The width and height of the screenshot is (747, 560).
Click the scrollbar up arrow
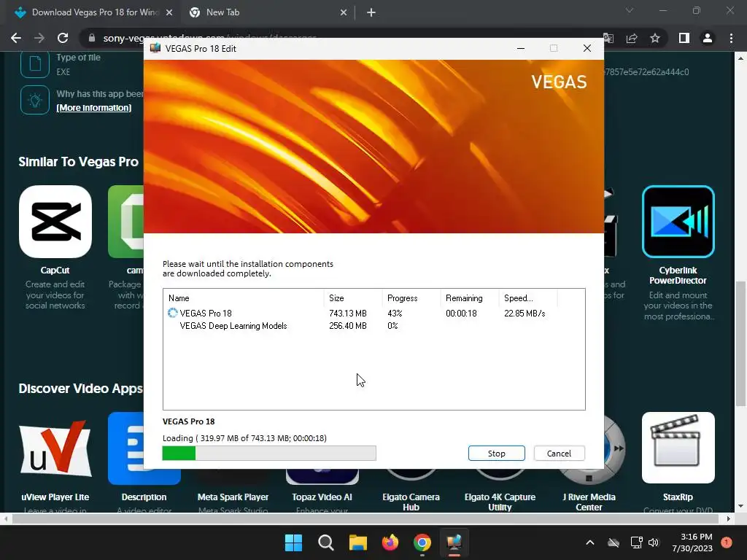741,58
